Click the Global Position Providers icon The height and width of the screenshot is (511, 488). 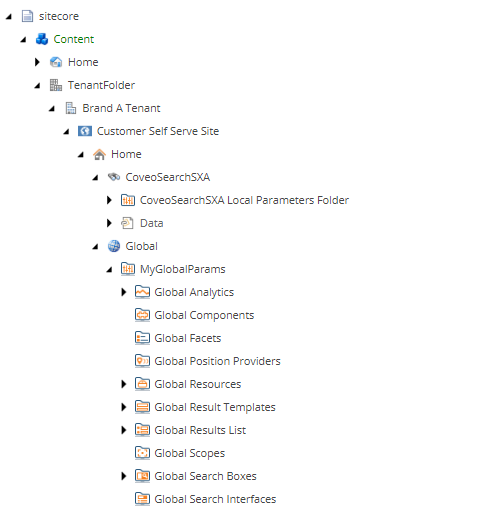142,361
